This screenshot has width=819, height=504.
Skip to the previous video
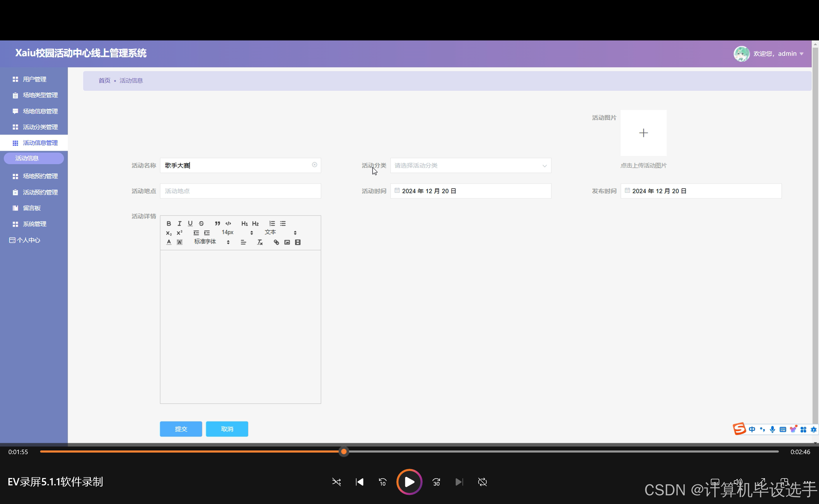[x=359, y=482]
